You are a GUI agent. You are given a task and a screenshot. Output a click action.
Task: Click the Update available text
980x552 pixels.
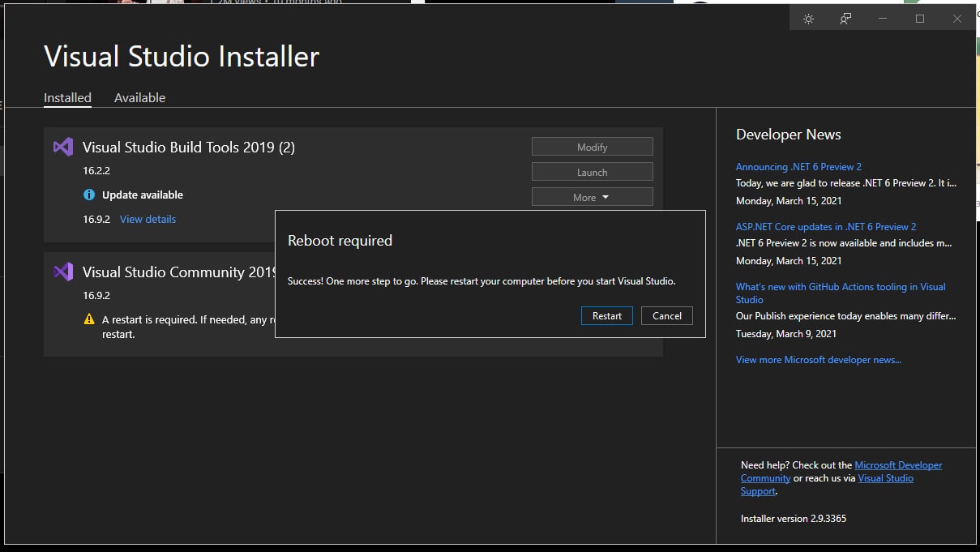pos(143,195)
